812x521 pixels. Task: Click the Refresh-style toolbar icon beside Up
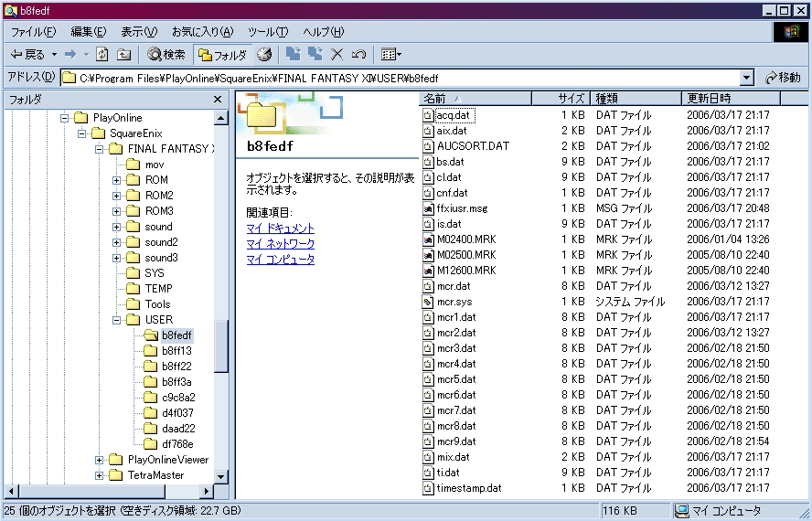[x=102, y=54]
